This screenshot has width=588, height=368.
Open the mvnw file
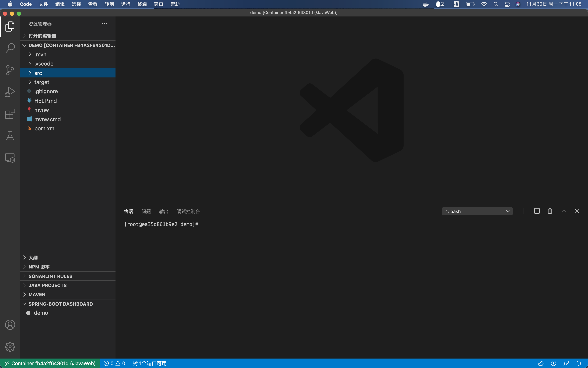coord(68,110)
